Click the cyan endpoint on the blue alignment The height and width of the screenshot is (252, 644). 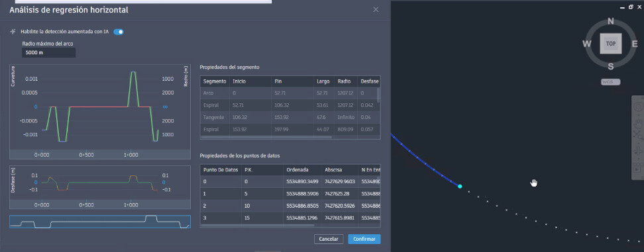(460, 187)
